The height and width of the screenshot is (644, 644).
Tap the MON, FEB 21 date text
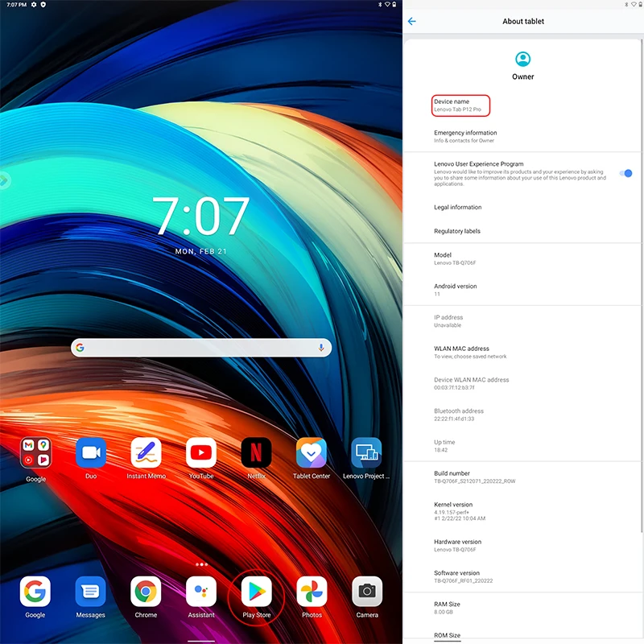tap(200, 251)
